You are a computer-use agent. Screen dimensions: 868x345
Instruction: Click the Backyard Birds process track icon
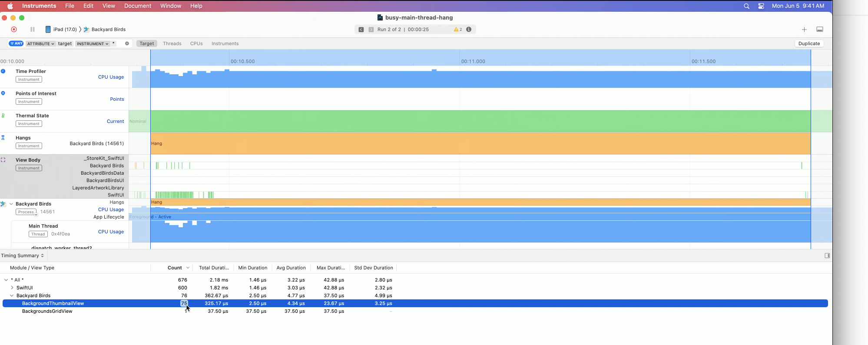(x=3, y=204)
